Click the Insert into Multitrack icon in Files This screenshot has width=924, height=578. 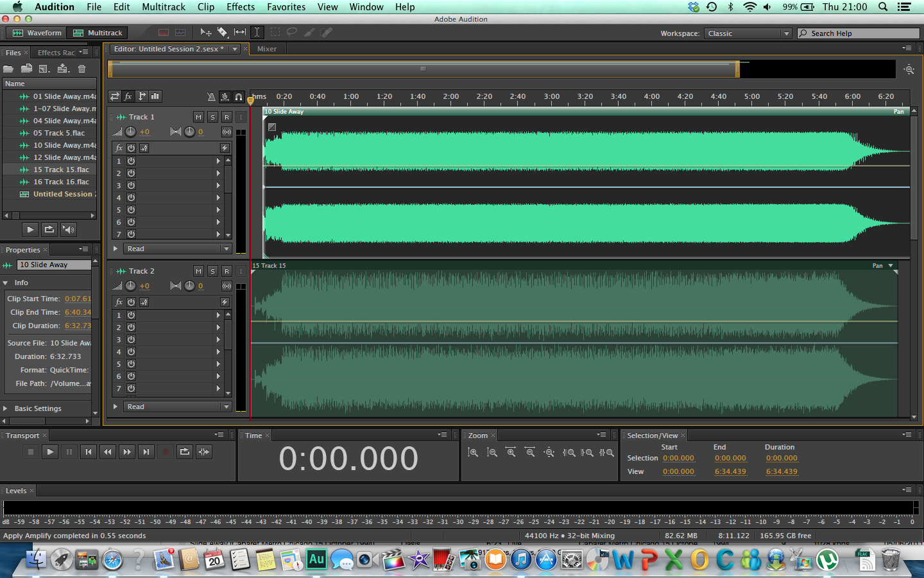pos(63,69)
